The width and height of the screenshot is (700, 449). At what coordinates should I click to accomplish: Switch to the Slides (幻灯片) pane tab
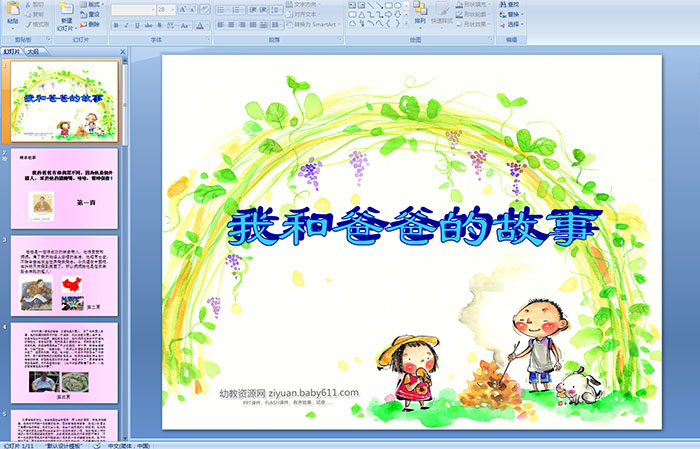(12, 52)
